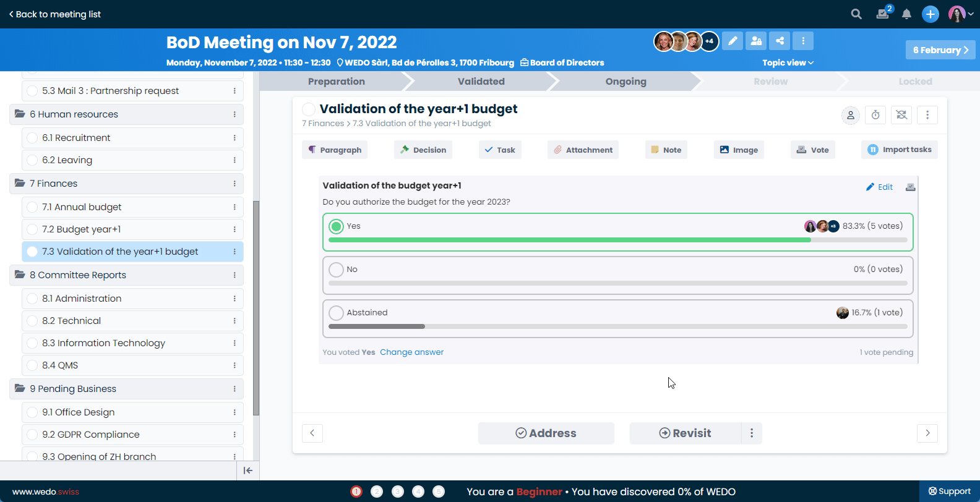Collapse the 8 Committee Reports folder
Screen dimensions: 980x502
[20, 274]
